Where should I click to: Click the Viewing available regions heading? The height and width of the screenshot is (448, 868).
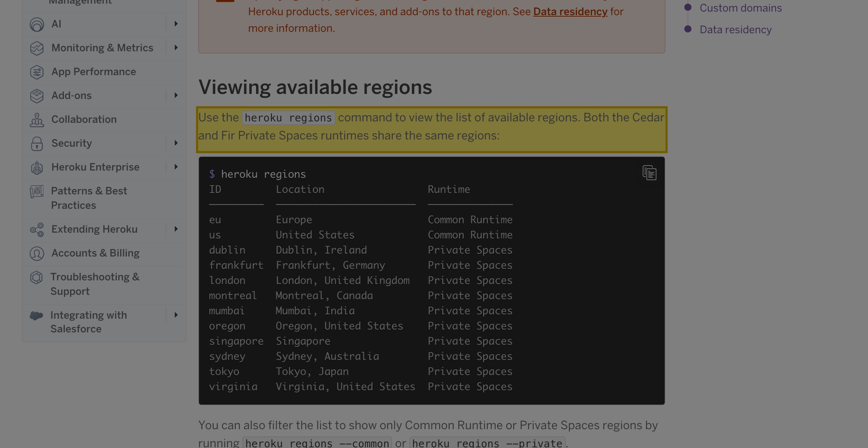coord(315,87)
